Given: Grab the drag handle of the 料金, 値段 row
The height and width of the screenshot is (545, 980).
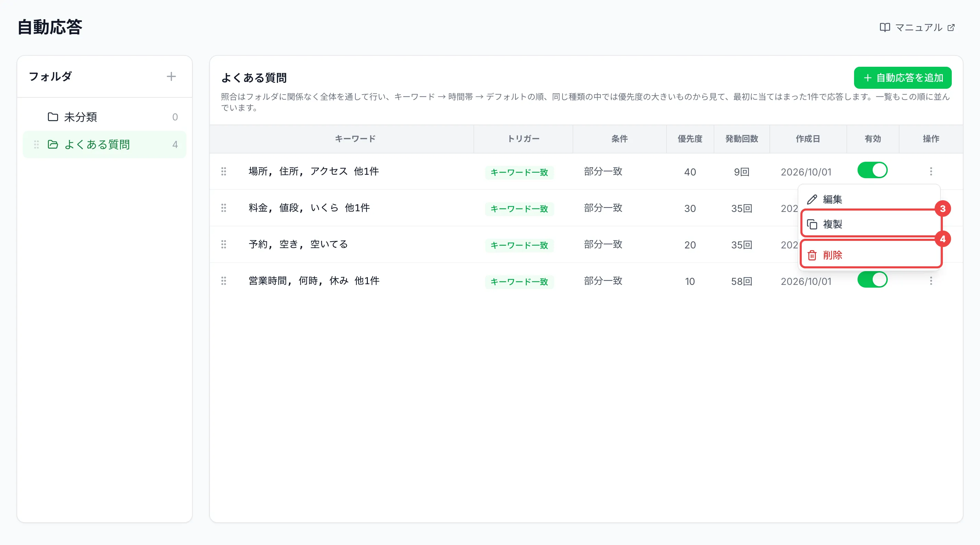Looking at the screenshot, I should pos(224,208).
